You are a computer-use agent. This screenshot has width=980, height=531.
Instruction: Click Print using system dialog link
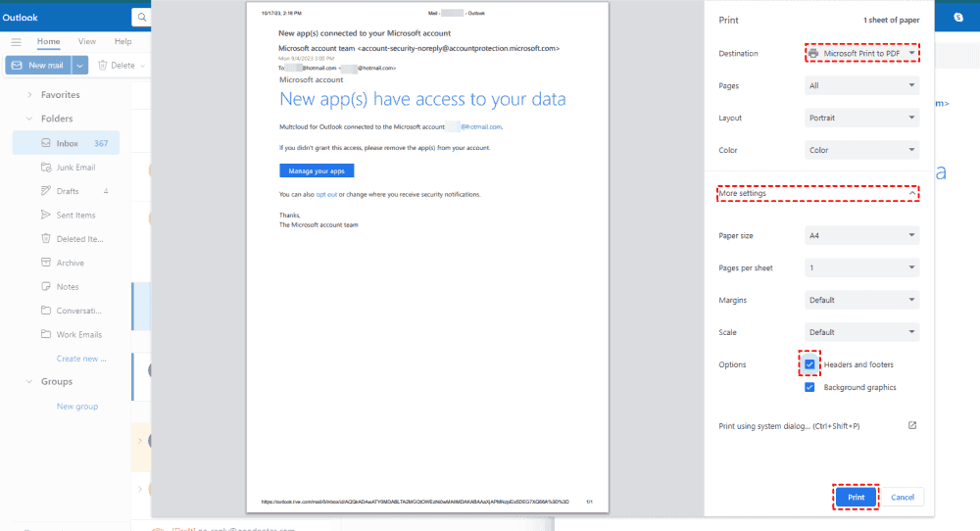pyautogui.click(x=789, y=426)
